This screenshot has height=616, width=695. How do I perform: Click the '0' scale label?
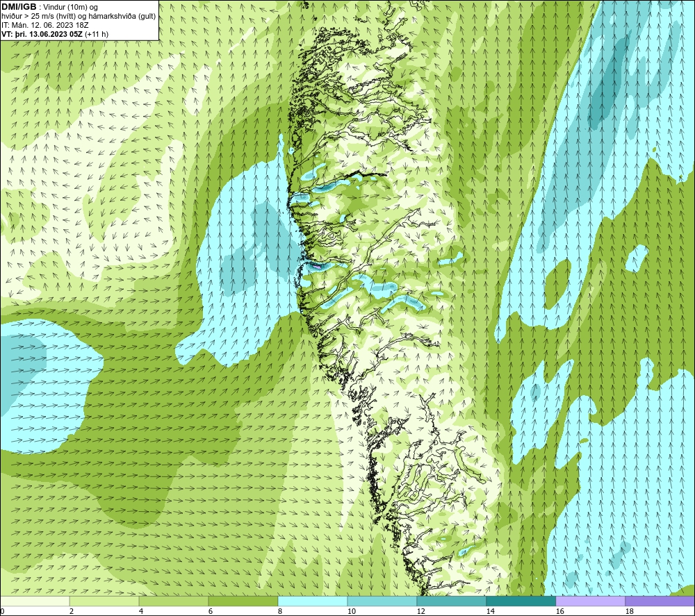tap(3, 612)
